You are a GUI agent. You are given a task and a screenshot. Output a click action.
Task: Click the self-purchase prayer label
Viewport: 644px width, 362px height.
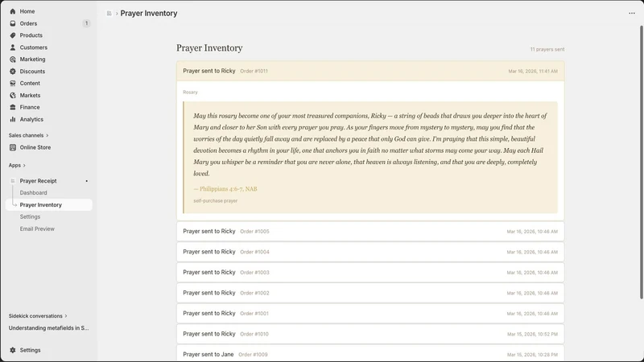pos(215,200)
